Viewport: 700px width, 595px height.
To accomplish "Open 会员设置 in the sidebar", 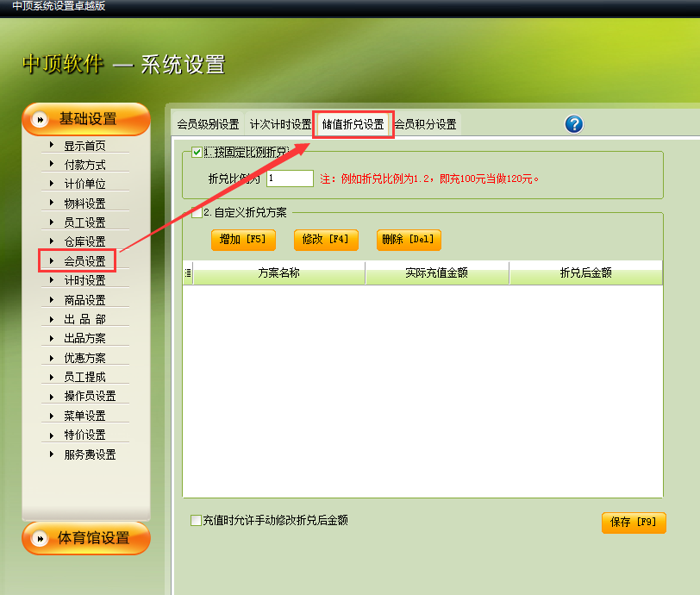I will tap(84, 261).
